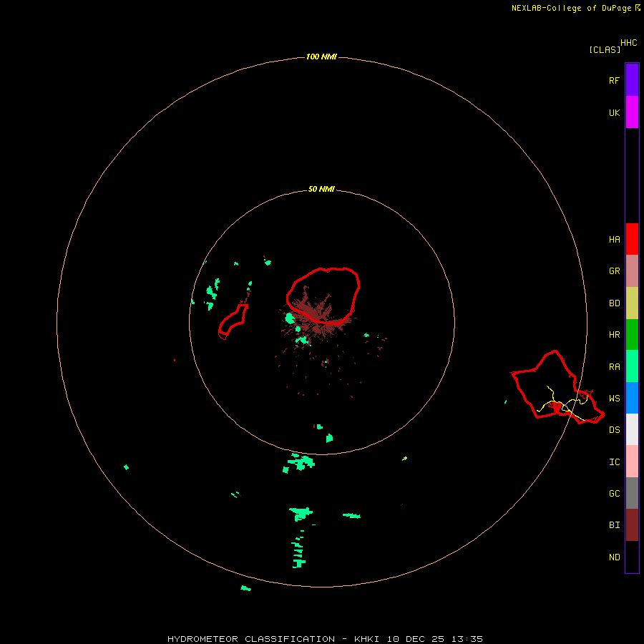The width and height of the screenshot is (644, 644).
Task: Click the "UK" legend label text
Action: [x=614, y=112]
